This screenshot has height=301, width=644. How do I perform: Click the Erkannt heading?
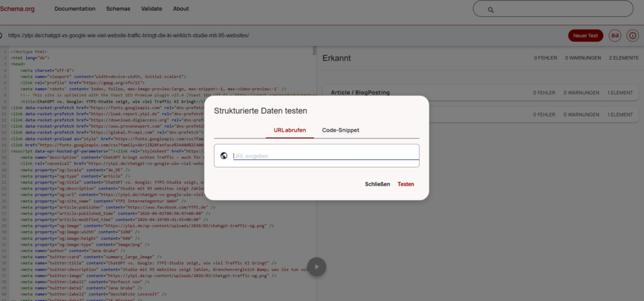(337, 58)
